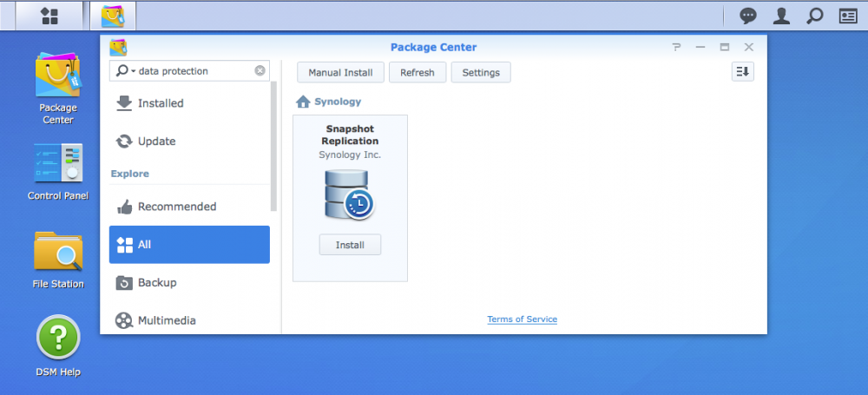Click the Snapshot Replication title text
Image resolution: width=868 pixels, height=395 pixels.
350,135
